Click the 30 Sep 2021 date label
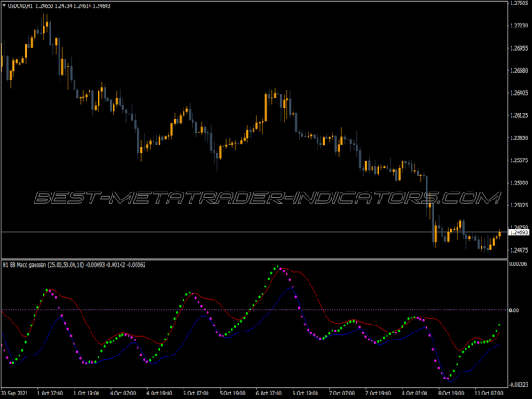Image resolution: width=532 pixels, height=399 pixels. [x=14, y=394]
